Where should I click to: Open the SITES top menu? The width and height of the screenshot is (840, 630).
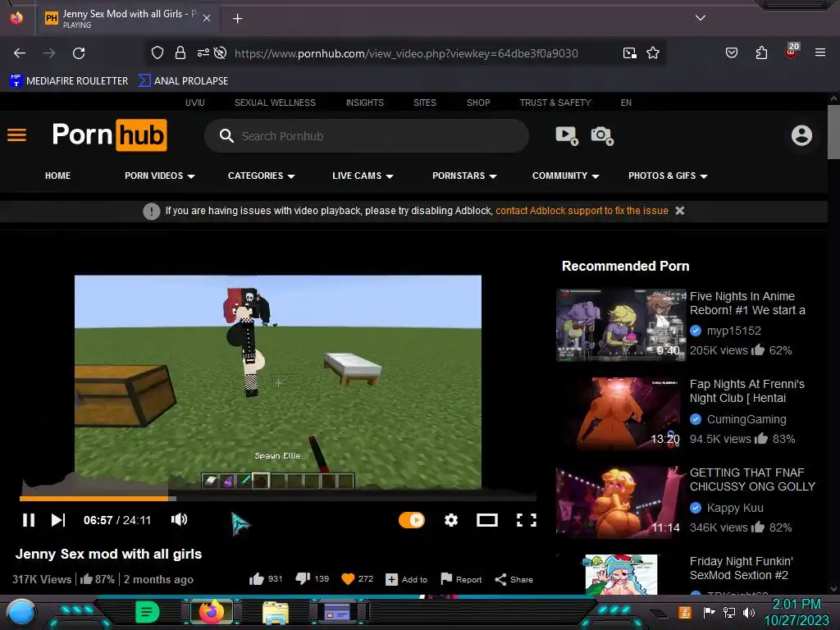tap(425, 103)
